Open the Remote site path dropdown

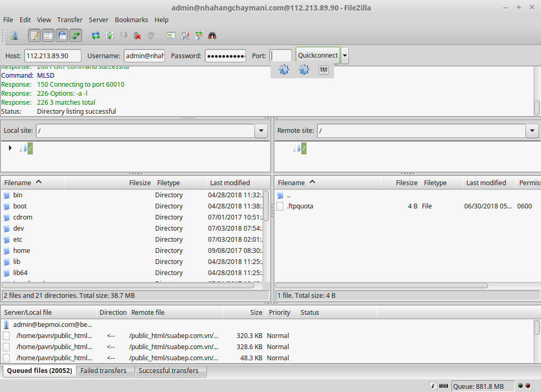pyautogui.click(x=532, y=131)
